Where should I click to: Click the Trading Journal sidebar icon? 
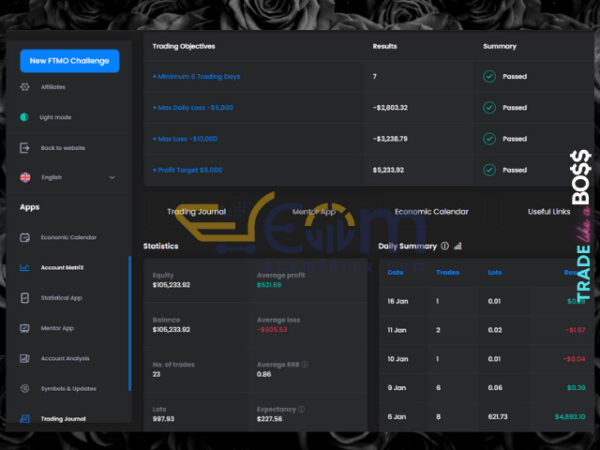[24, 419]
